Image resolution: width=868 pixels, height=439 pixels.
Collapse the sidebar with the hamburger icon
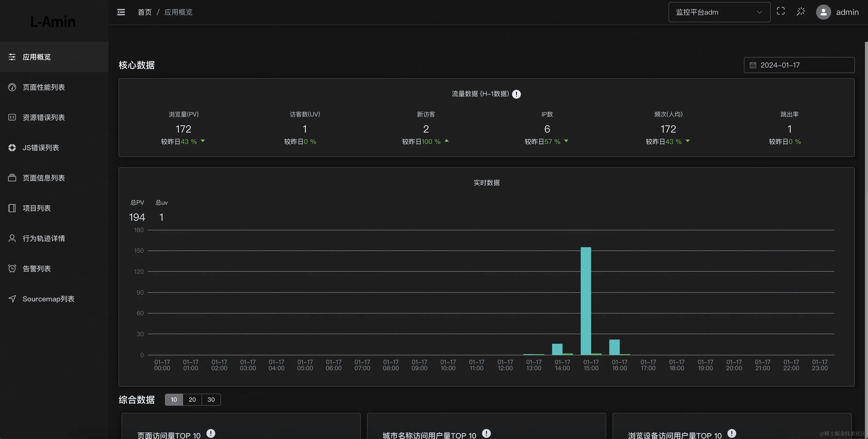121,12
